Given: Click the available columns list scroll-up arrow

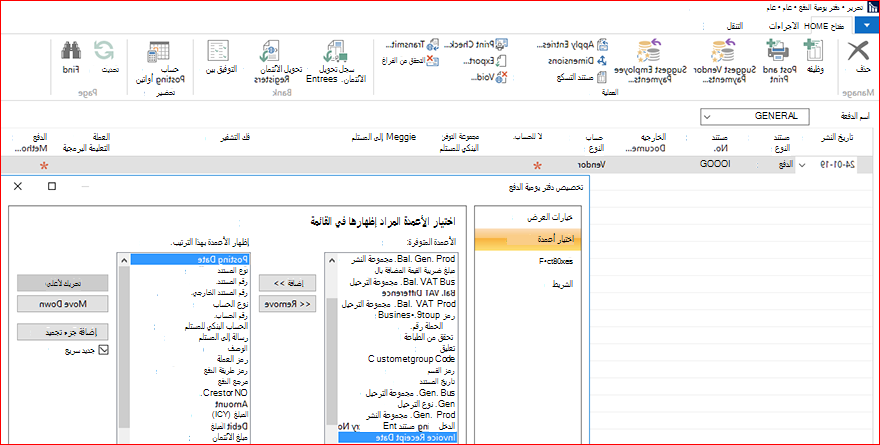Looking at the screenshot, I should click(x=332, y=260).
